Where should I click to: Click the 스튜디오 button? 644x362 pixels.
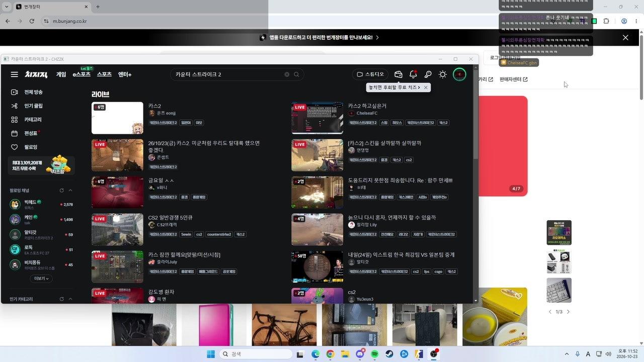click(x=370, y=74)
